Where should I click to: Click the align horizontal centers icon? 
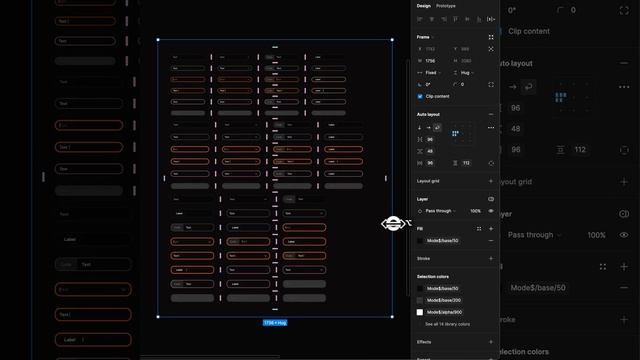[x=431, y=19]
